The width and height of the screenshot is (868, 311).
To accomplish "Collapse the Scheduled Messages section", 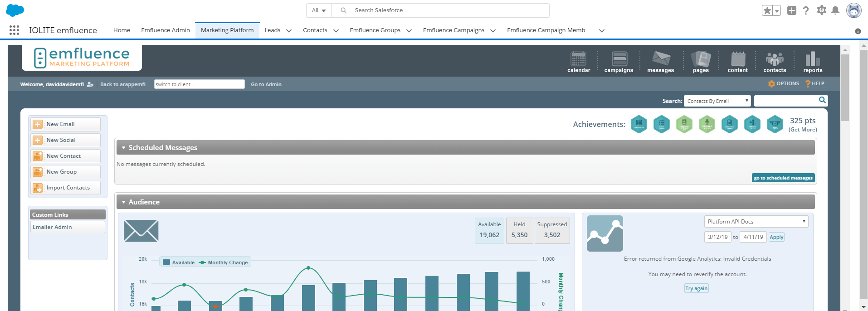I will (x=123, y=148).
